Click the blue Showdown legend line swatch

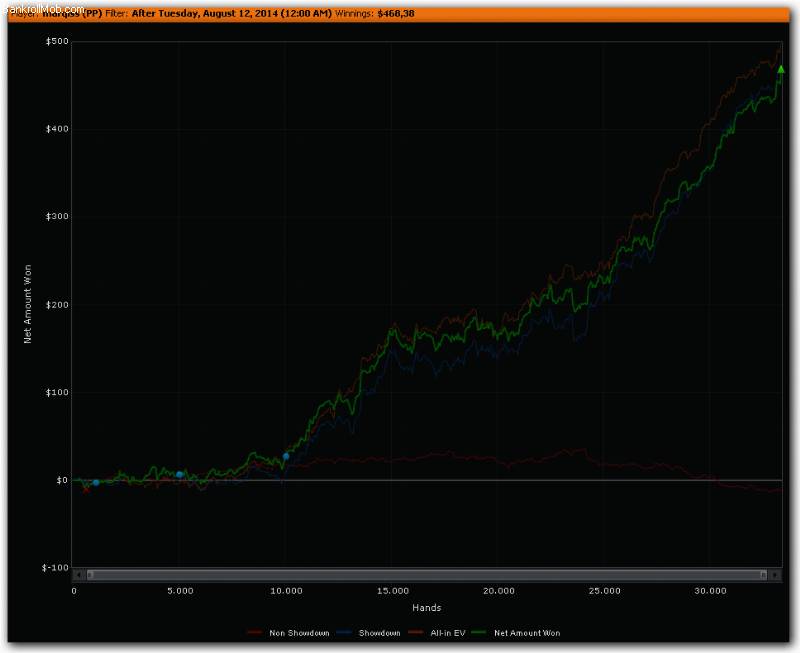tap(345, 633)
